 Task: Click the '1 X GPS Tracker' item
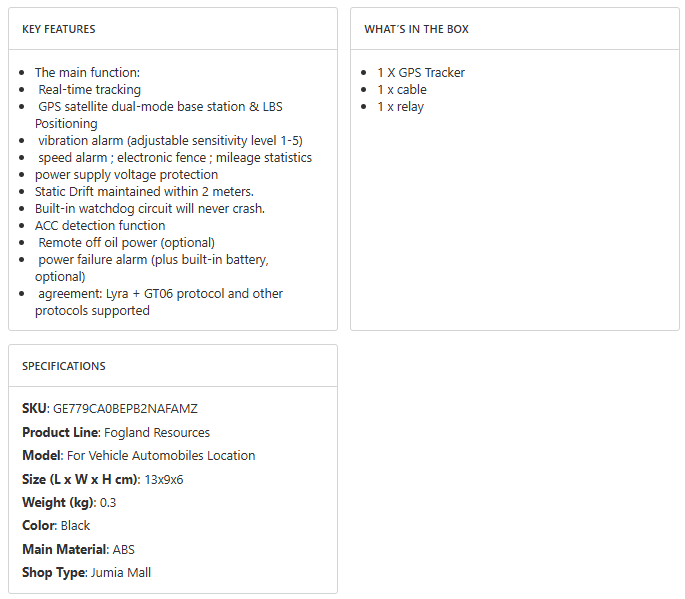pos(421,73)
